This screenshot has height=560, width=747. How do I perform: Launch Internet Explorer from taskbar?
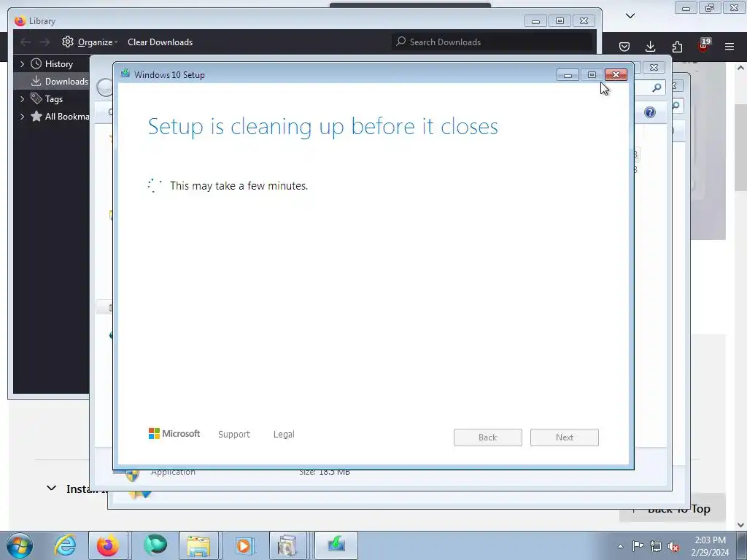coord(65,545)
